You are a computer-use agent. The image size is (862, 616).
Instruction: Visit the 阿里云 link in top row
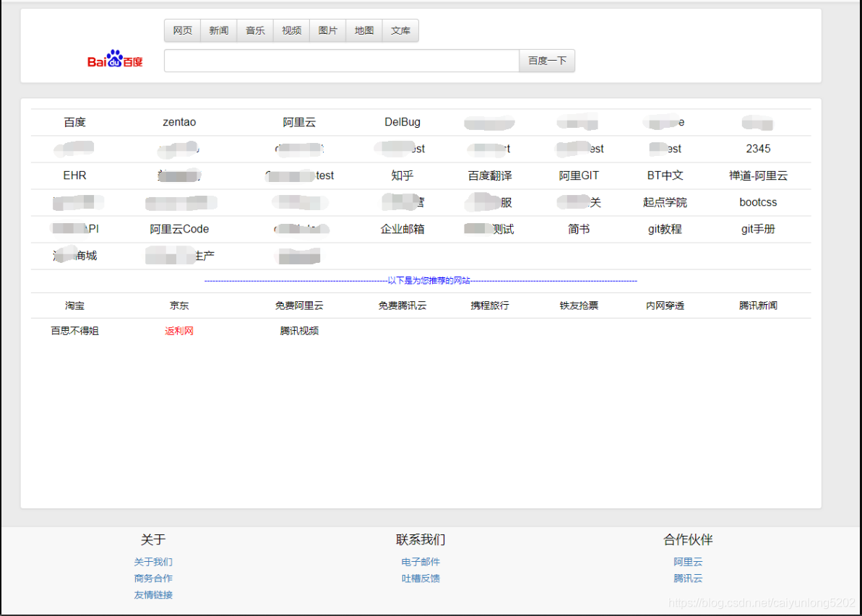click(299, 122)
